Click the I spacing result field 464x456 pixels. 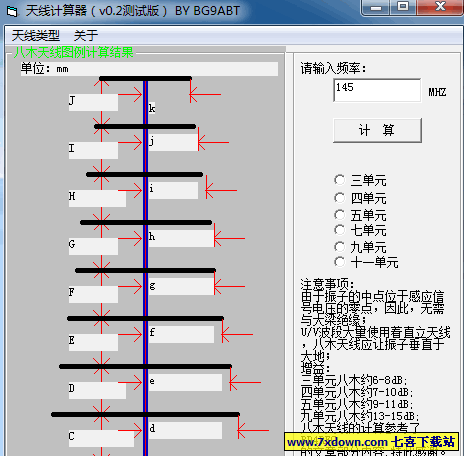(x=93, y=150)
